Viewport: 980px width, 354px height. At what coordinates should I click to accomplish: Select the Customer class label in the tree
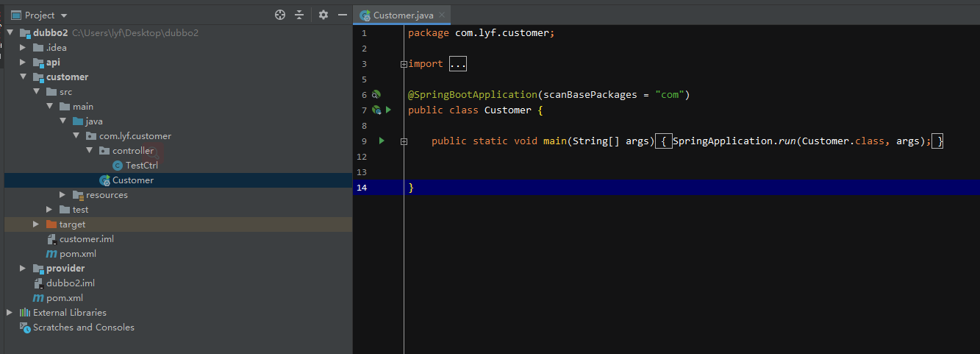tap(133, 180)
